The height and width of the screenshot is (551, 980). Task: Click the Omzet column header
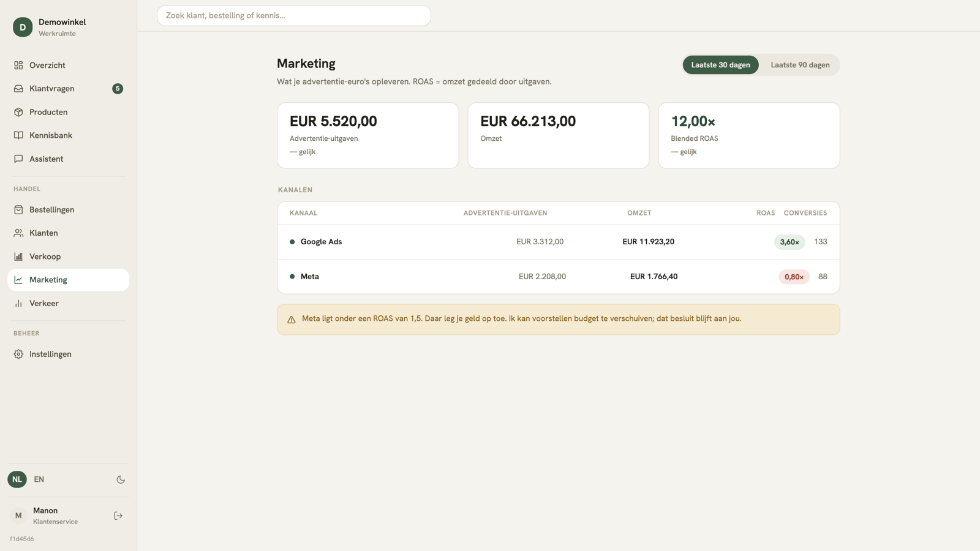coord(639,213)
